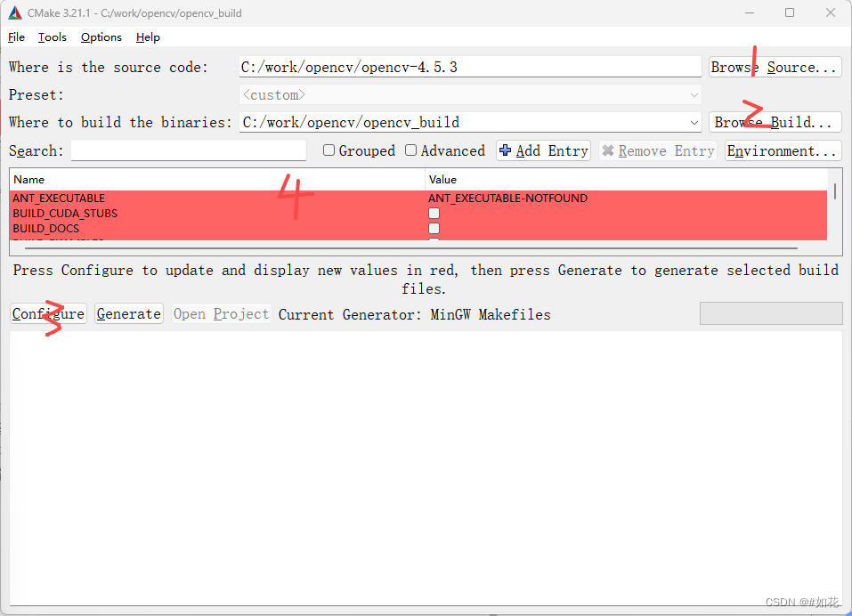Open the Options menu

point(101,37)
